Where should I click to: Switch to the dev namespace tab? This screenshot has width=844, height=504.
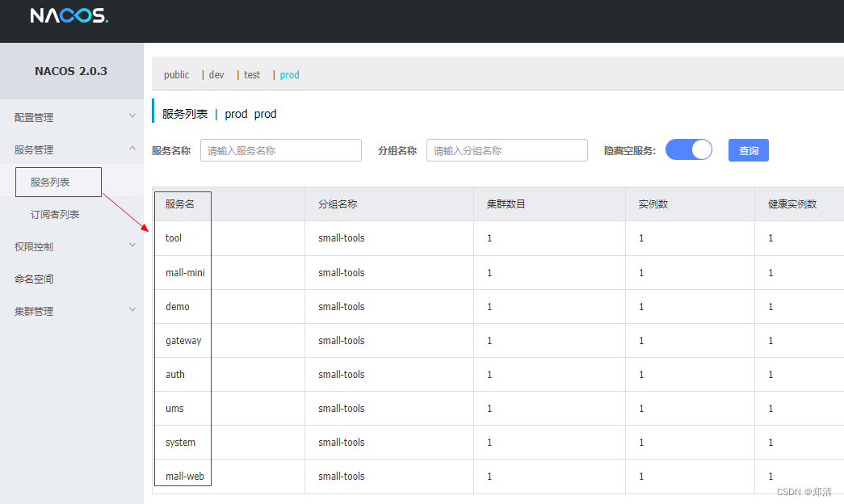(x=216, y=75)
